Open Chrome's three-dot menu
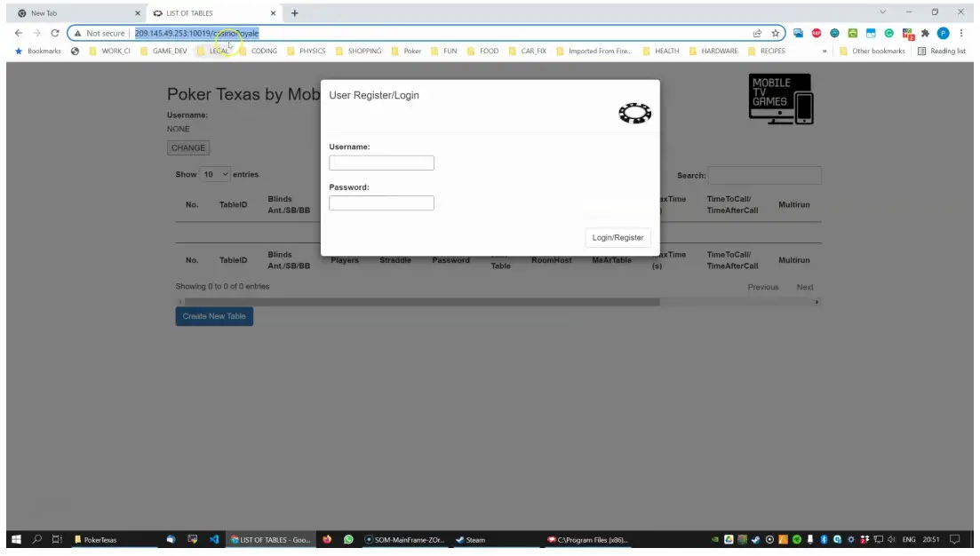Viewport: 980px width, 556px height. pyautogui.click(x=961, y=33)
